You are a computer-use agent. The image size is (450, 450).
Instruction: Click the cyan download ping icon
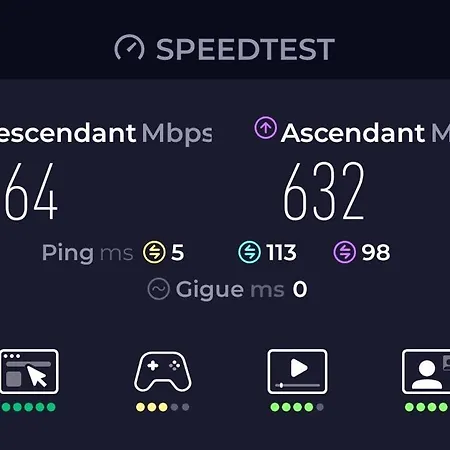click(249, 252)
